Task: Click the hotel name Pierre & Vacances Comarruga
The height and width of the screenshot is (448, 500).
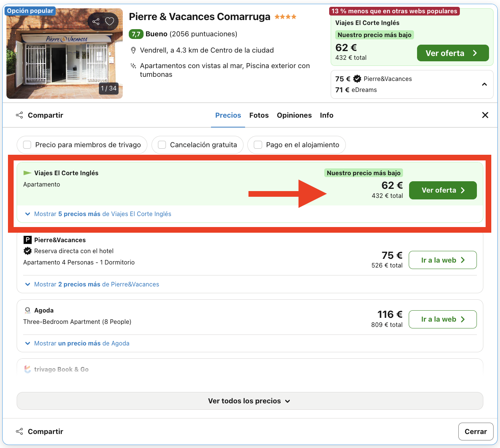Action: coord(200,17)
